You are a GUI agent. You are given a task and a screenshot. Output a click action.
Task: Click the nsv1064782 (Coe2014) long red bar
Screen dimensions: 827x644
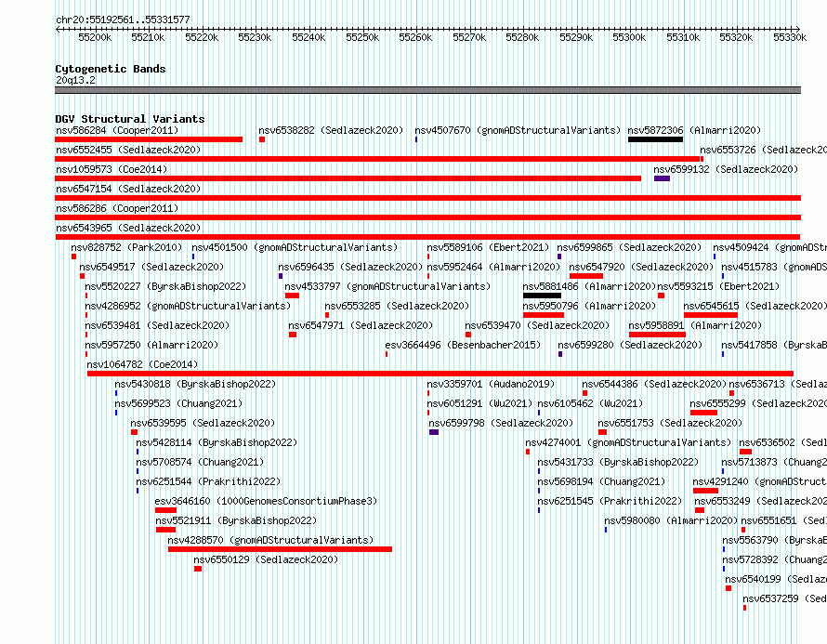click(x=440, y=374)
